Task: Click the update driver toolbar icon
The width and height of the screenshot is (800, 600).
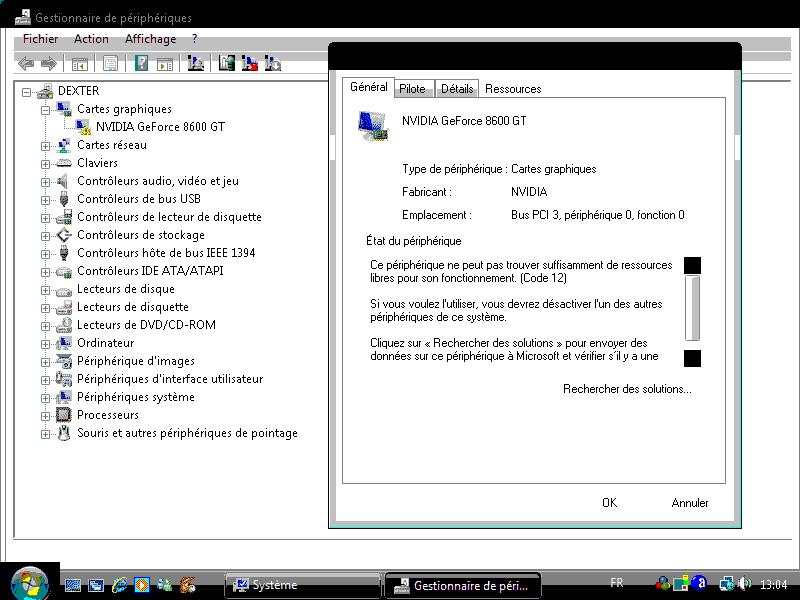Action: point(227,63)
